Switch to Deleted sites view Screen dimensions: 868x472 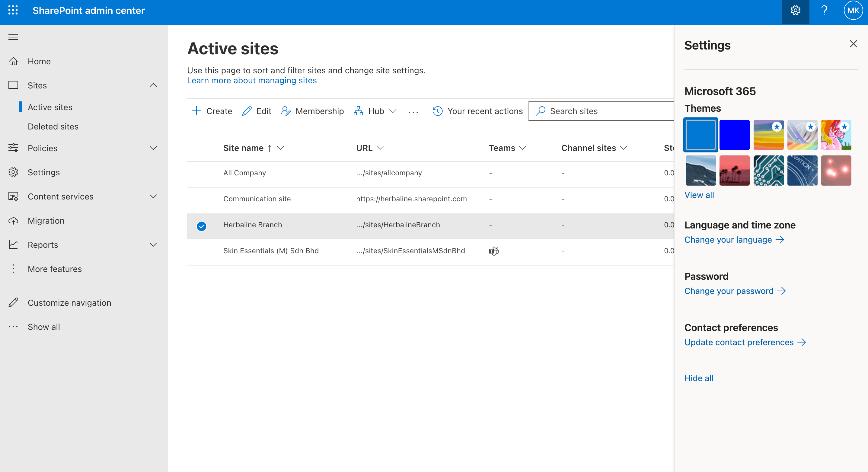[x=53, y=126]
